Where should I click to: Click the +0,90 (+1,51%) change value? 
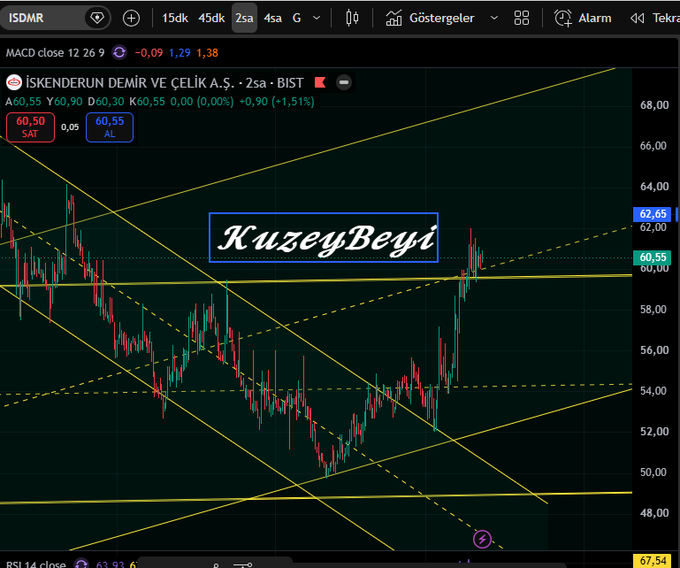click(277, 102)
